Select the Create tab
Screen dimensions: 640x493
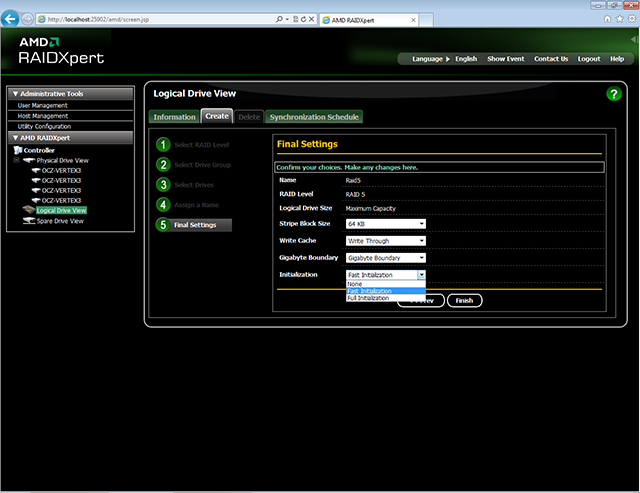[x=217, y=116]
